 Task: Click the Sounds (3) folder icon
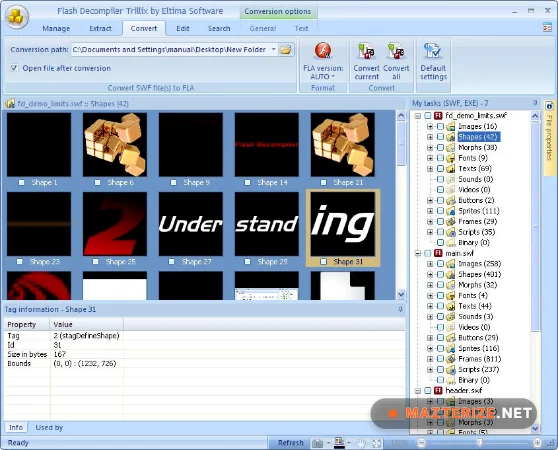point(451,317)
